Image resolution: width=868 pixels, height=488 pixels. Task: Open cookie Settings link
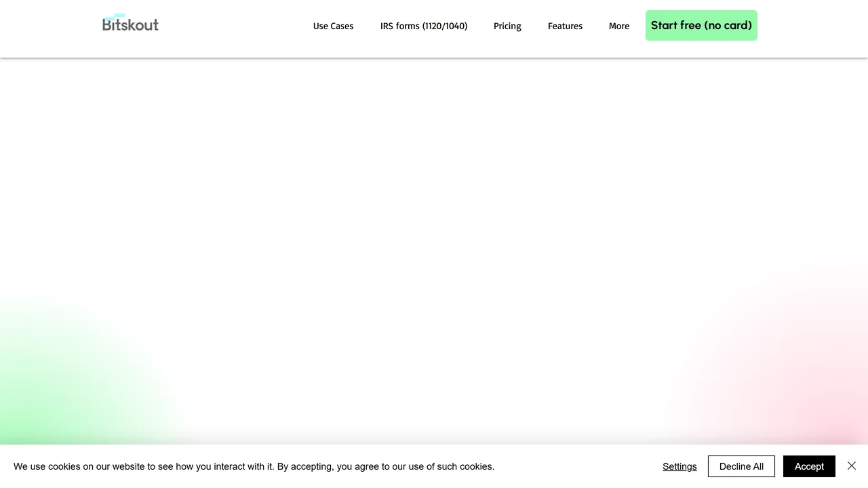(x=679, y=466)
